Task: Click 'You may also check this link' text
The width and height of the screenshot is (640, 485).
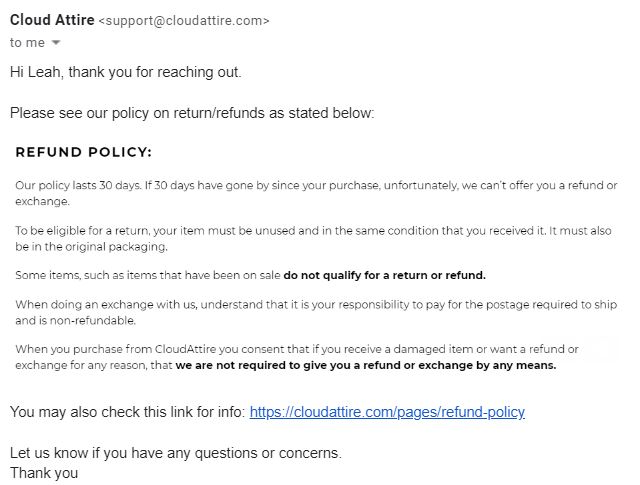Action: pos(127,412)
